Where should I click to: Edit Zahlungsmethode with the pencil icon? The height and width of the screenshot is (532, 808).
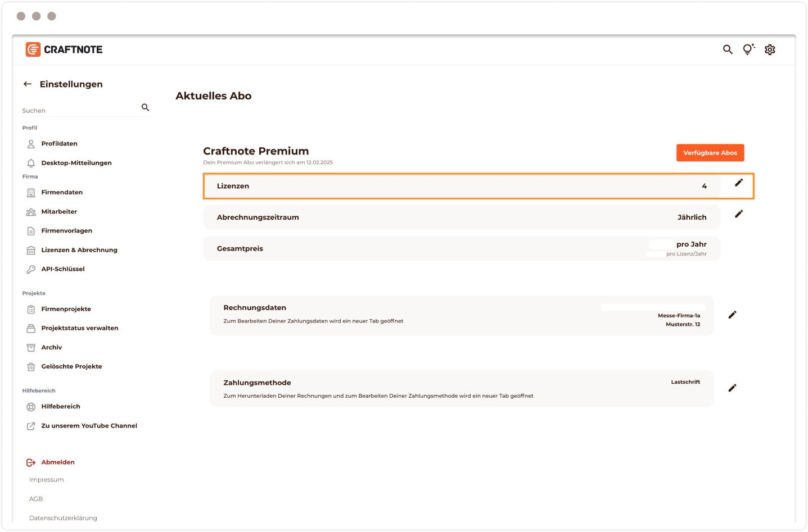coord(732,388)
